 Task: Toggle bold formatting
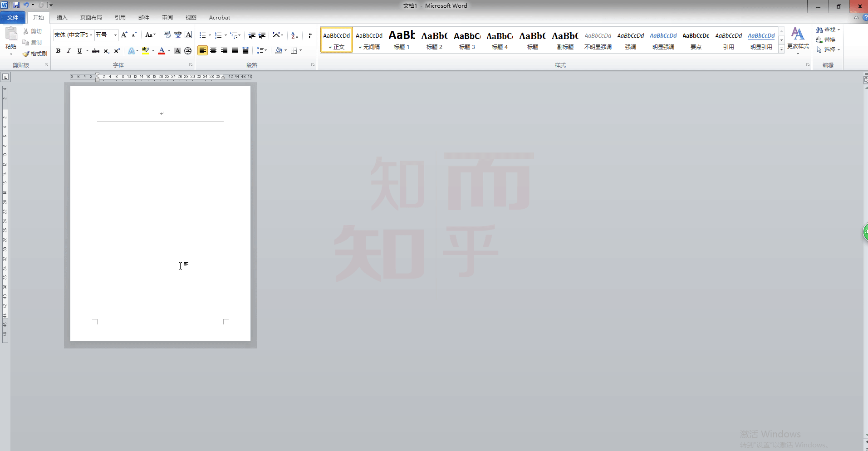(x=58, y=51)
